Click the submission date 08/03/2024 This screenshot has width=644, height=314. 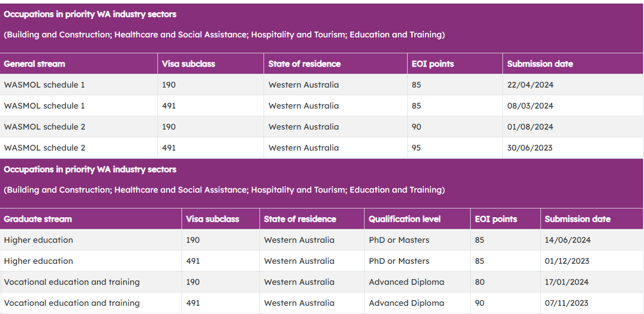pyautogui.click(x=530, y=106)
